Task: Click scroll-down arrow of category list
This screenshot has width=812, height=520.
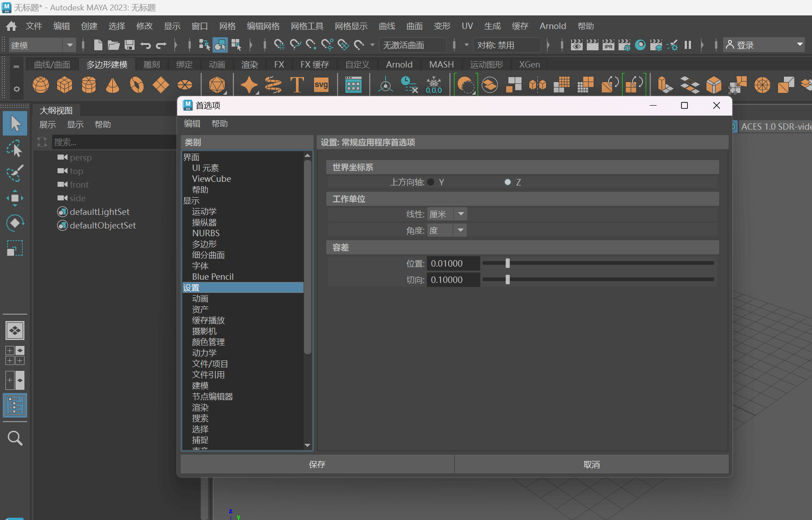Action: (308, 445)
